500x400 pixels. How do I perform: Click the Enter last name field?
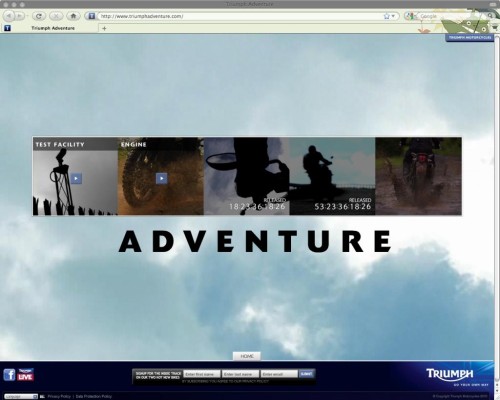[240, 374]
